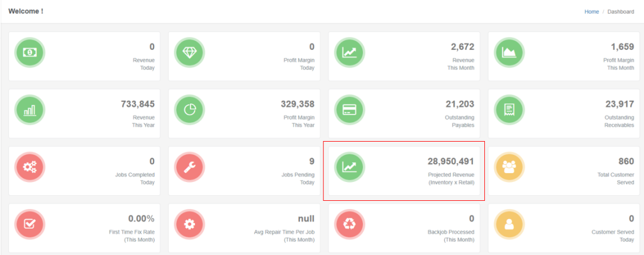The height and width of the screenshot is (255, 644).
Task: Click the First Time Fix Rate checkmark icon
Action: point(30,224)
